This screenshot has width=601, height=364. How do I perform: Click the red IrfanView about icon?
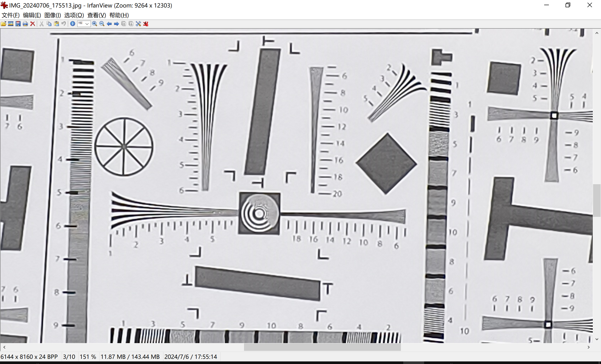coord(146,24)
